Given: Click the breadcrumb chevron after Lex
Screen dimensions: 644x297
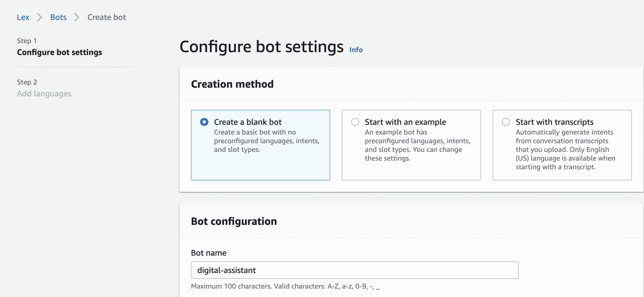Looking at the screenshot, I should click(39, 17).
